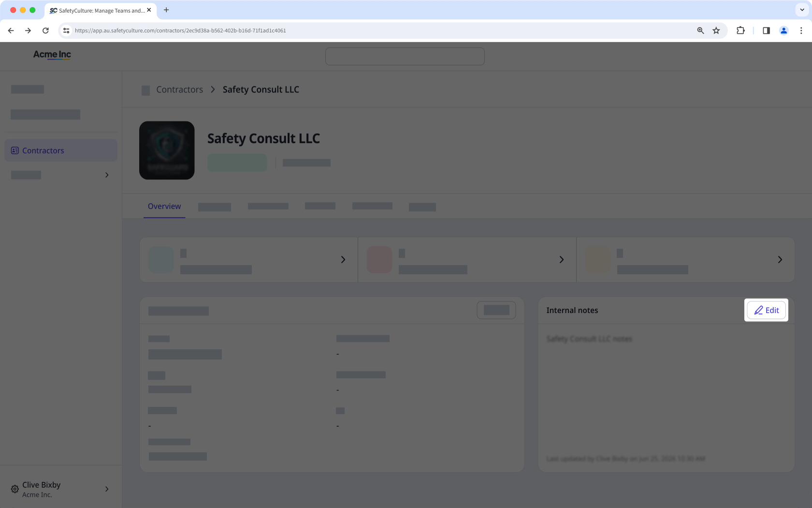Select the Overview tab
This screenshot has width=812, height=508.
[x=164, y=206]
